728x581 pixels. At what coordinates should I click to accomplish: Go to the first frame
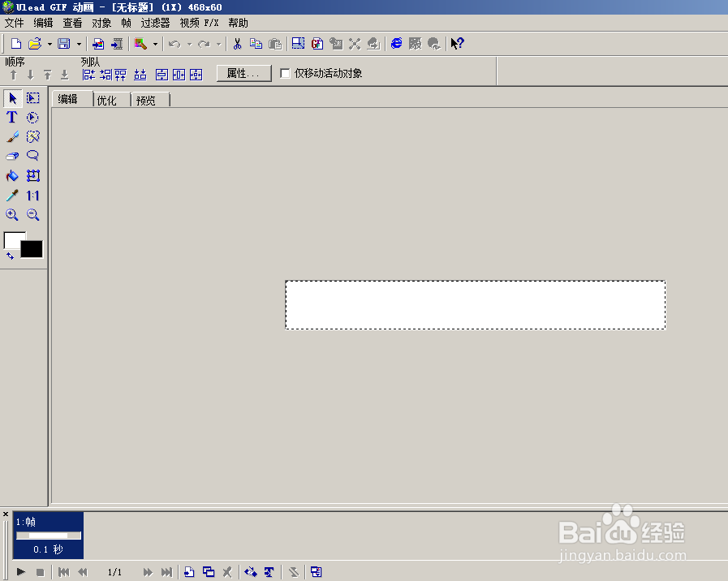(64, 572)
